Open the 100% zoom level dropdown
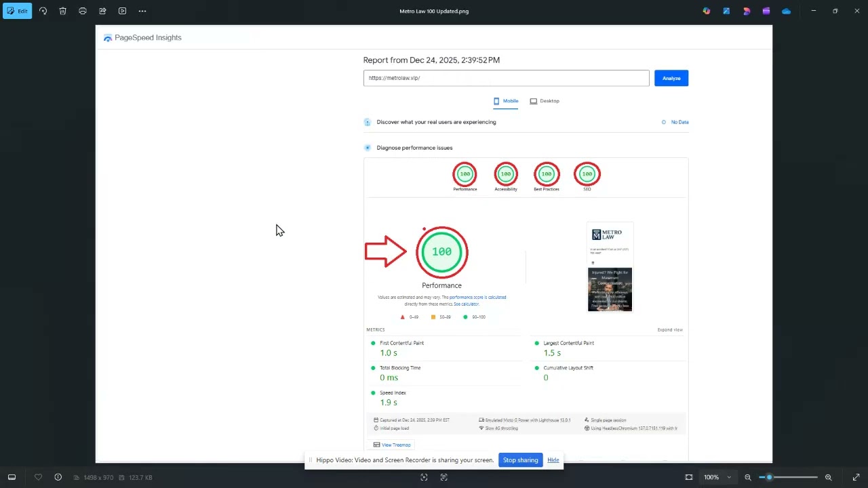Image resolution: width=868 pixels, height=488 pixels. point(717,477)
